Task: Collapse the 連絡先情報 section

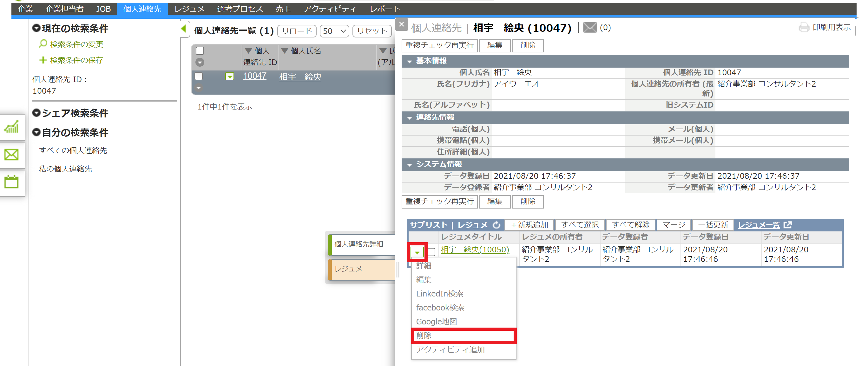Action: [x=409, y=118]
